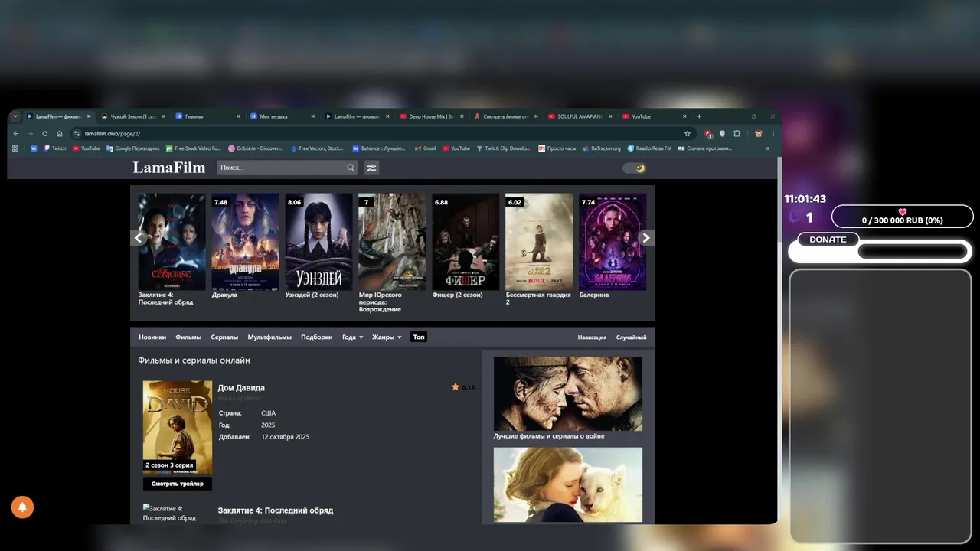Reload the page with refresh icon
980x551 pixels.
click(x=45, y=133)
